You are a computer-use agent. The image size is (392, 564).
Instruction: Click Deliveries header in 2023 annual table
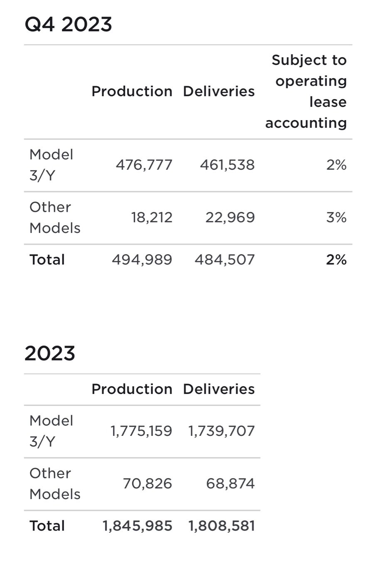pos(219,389)
